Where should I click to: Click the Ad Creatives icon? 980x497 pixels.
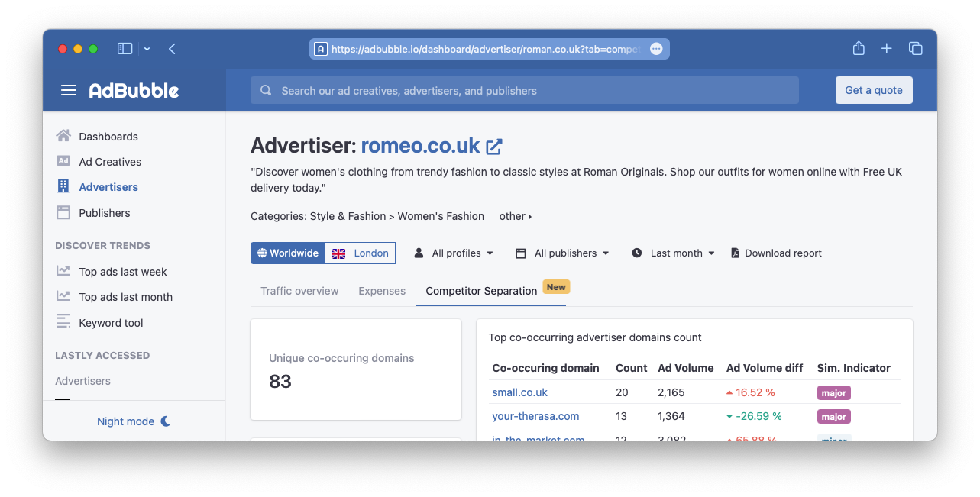[x=63, y=161]
